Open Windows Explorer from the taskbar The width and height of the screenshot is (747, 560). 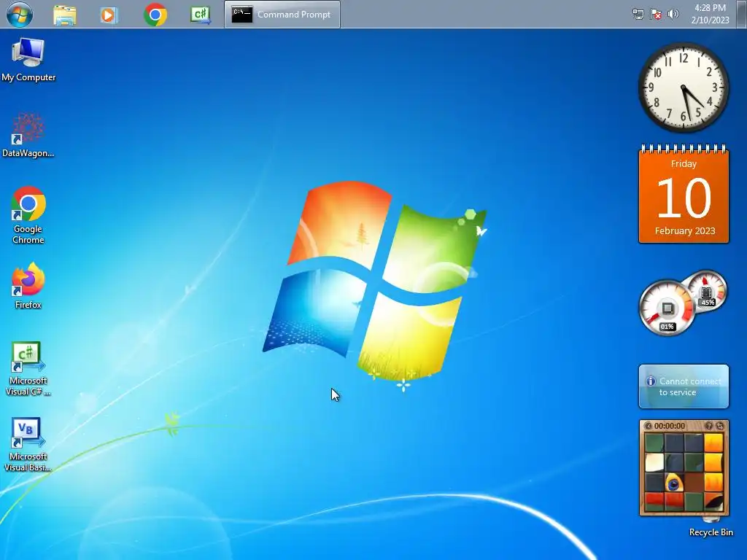point(65,15)
